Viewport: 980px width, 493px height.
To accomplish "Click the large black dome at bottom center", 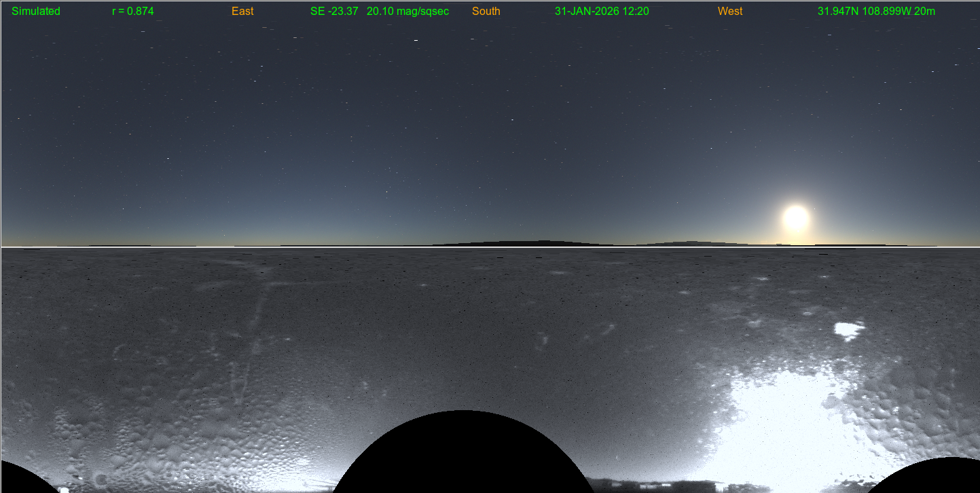I will tap(463, 455).
